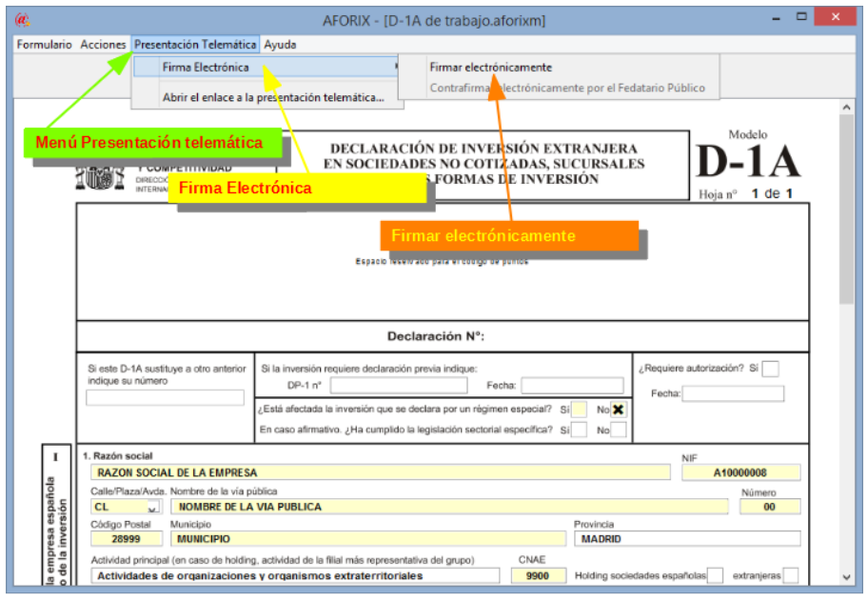The width and height of the screenshot is (868, 601).
Task: Close the AFORIX window
Action: point(836,17)
